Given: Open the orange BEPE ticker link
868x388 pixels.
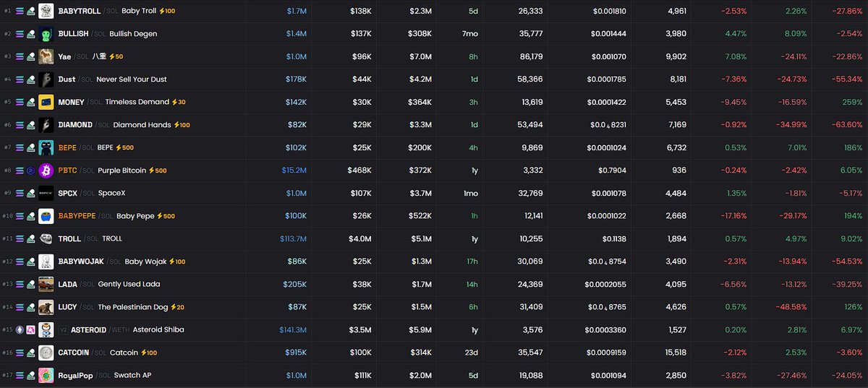Looking at the screenshot, I should (67, 147).
